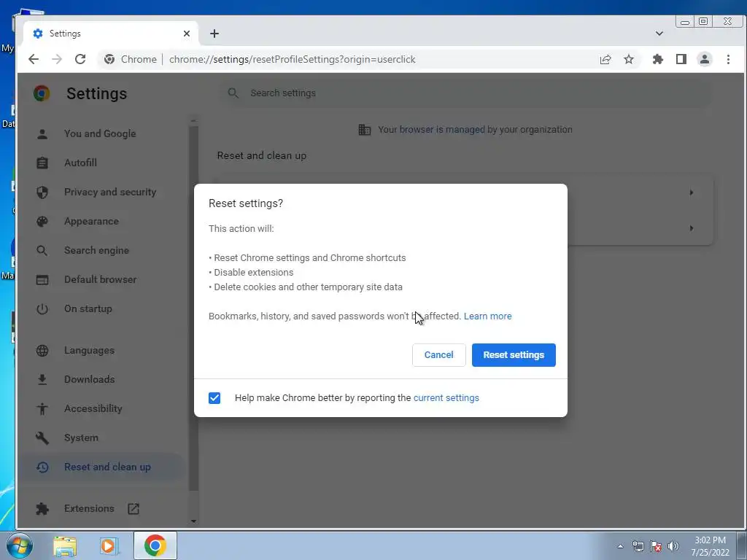The width and height of the screenshot is (747, 560).
Task: Show hidden system tray icons
Action: (620, 546)
